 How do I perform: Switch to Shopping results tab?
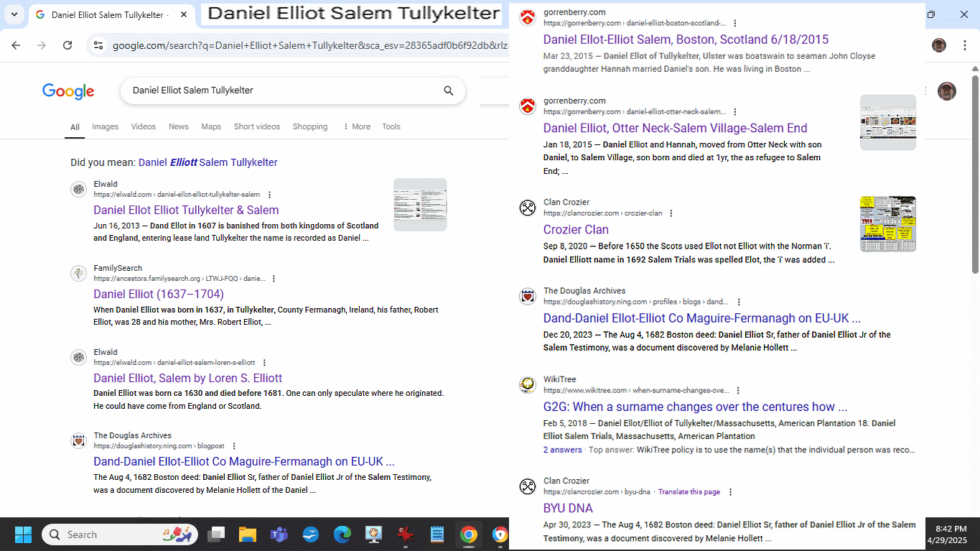click(x=310, y=126)
